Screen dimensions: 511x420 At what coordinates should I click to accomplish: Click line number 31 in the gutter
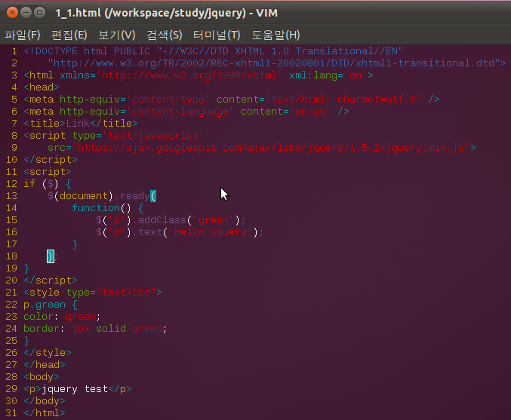11,413
